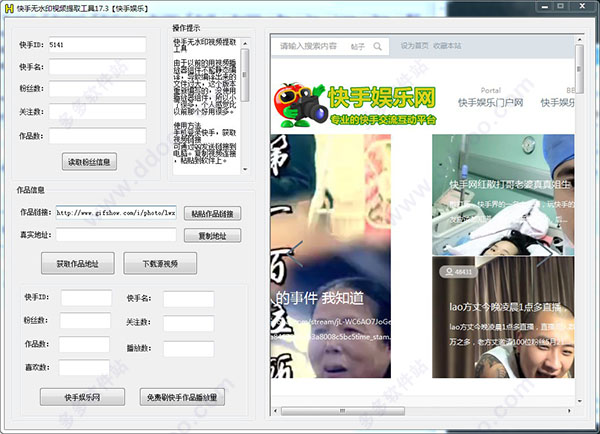The height and width of the screenshot is (434, 600).
Task: Click the 操作提示 scroll up arrow
Action: click(x=245, y=43)
